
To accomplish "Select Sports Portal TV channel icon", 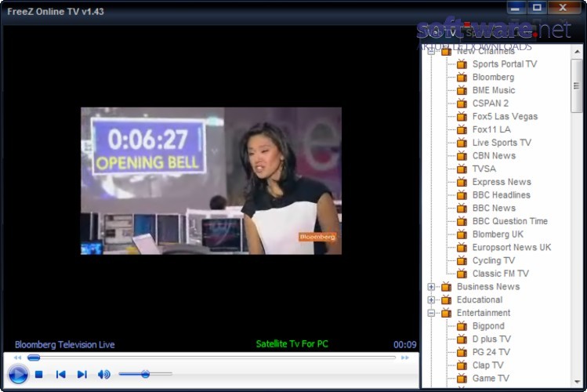I will [x=462, y=64].
